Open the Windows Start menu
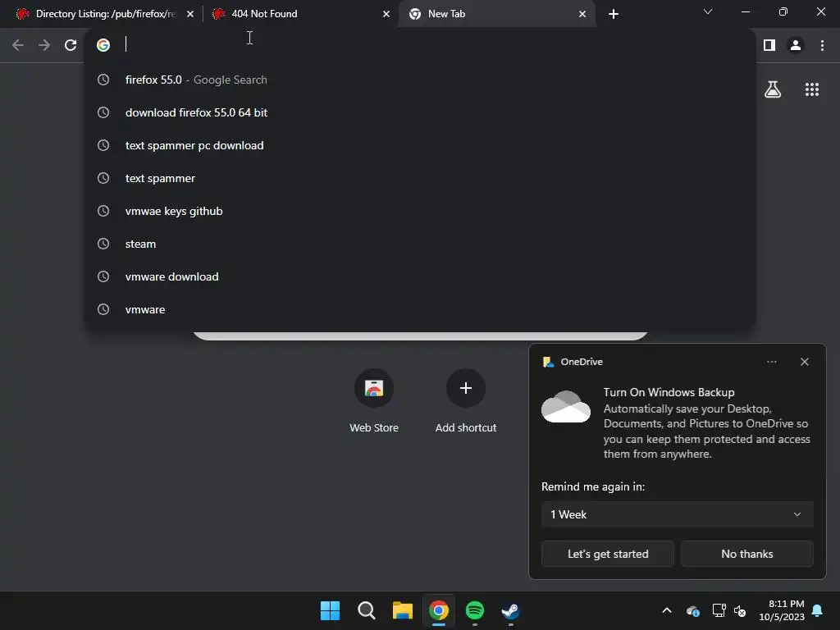This screenshot has height=630, width=840. [330, 610]
